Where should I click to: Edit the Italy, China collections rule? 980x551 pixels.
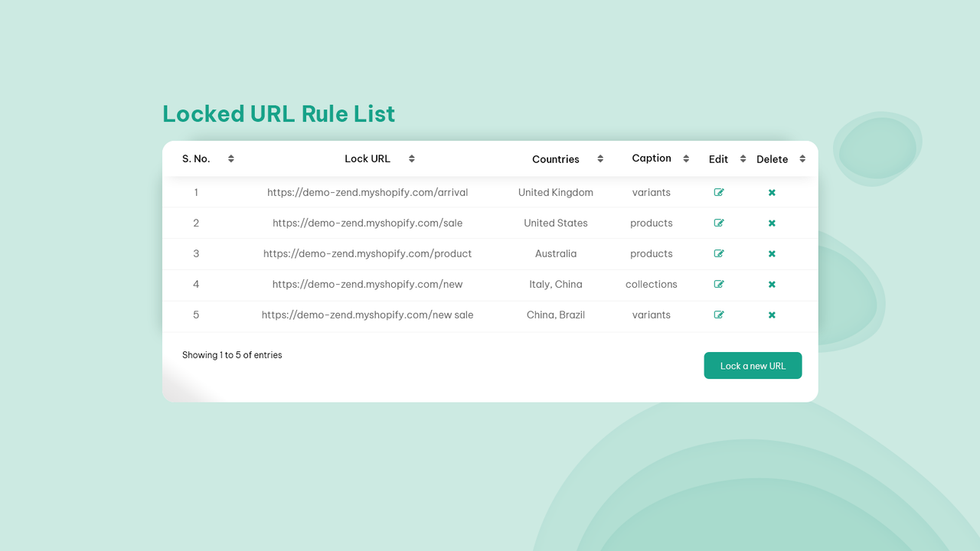click(x=719, y=284)
